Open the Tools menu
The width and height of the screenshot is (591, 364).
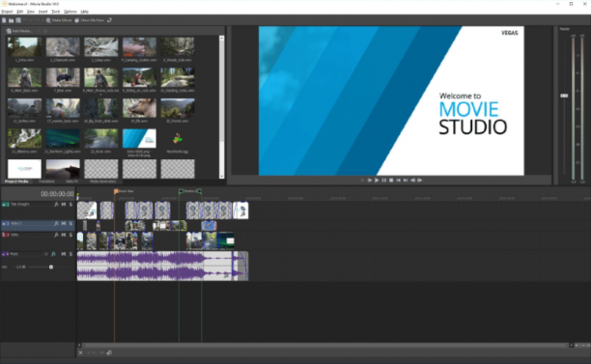click(x=56, y=12)
